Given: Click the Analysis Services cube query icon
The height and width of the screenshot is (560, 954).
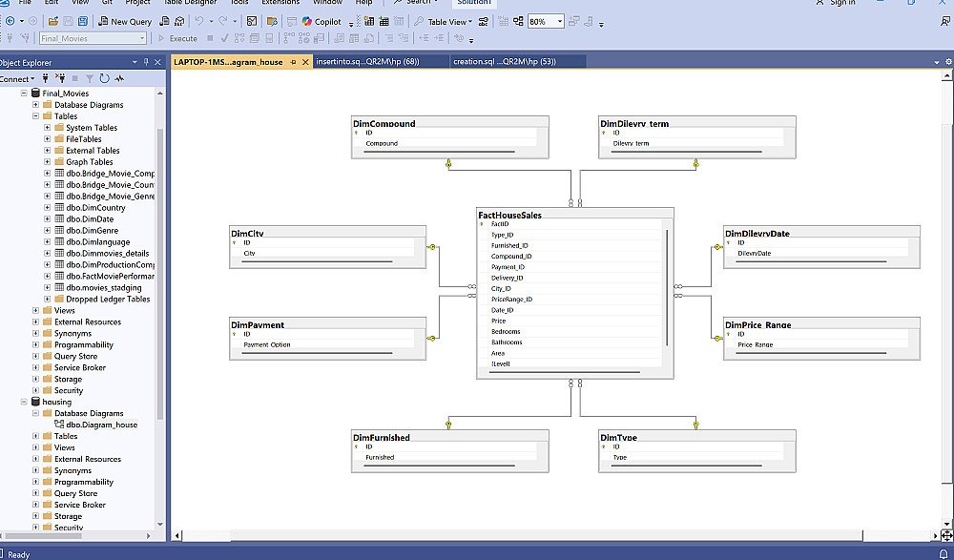Looking at the screenshot, I should point(179,21).
